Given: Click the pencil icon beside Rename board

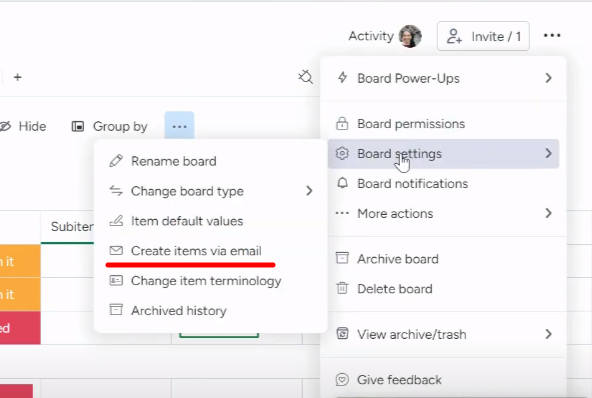Looking at the screenshot, I should point(116,161).
